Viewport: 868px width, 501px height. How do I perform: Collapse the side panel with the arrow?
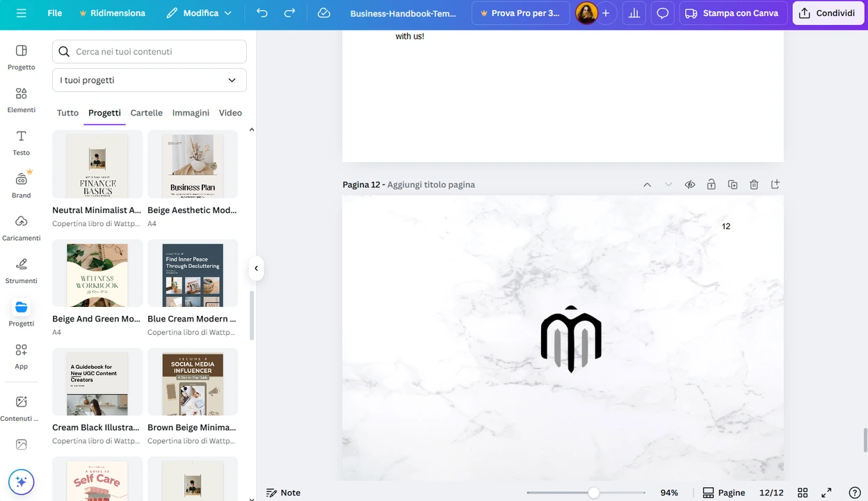[x=256, y=268]
